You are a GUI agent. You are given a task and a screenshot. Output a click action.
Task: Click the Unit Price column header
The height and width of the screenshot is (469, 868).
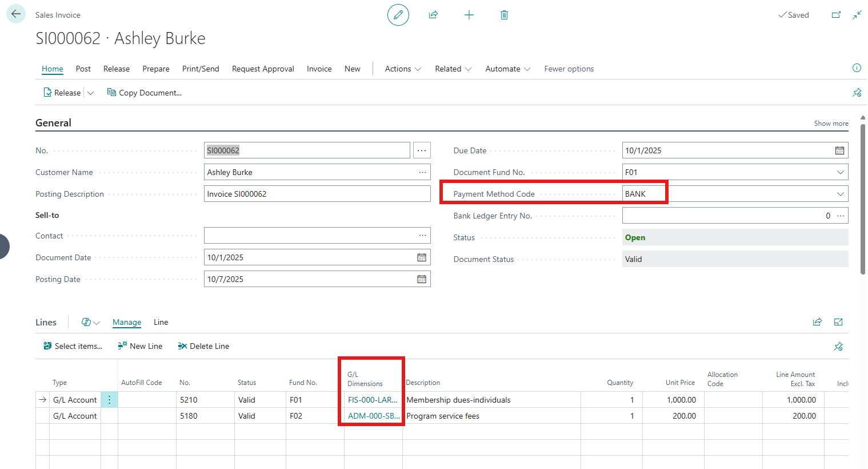(x=680, y=383)
